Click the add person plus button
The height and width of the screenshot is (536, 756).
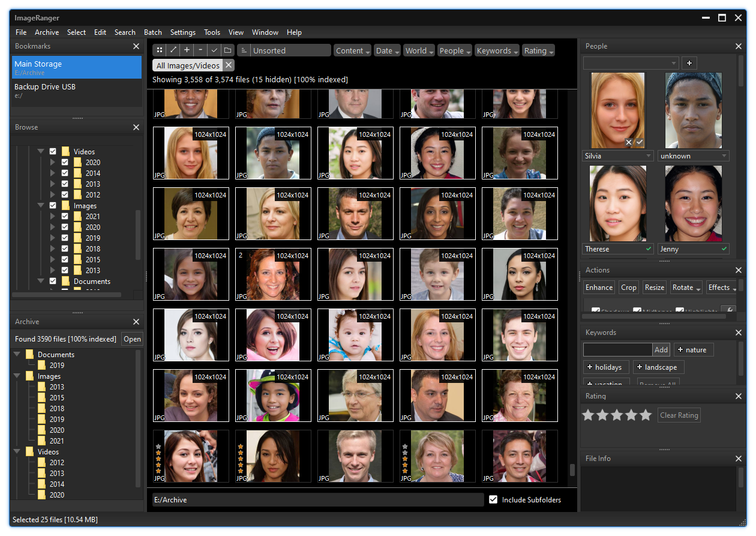click(689, 63)
